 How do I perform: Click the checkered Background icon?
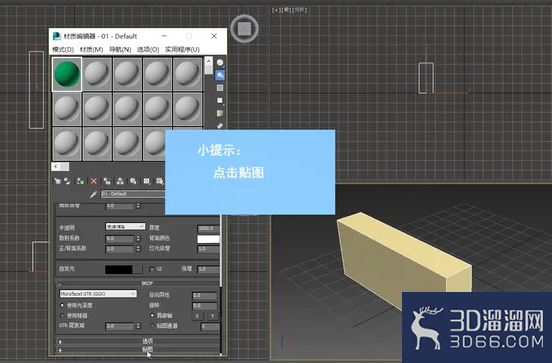(220, 88)
